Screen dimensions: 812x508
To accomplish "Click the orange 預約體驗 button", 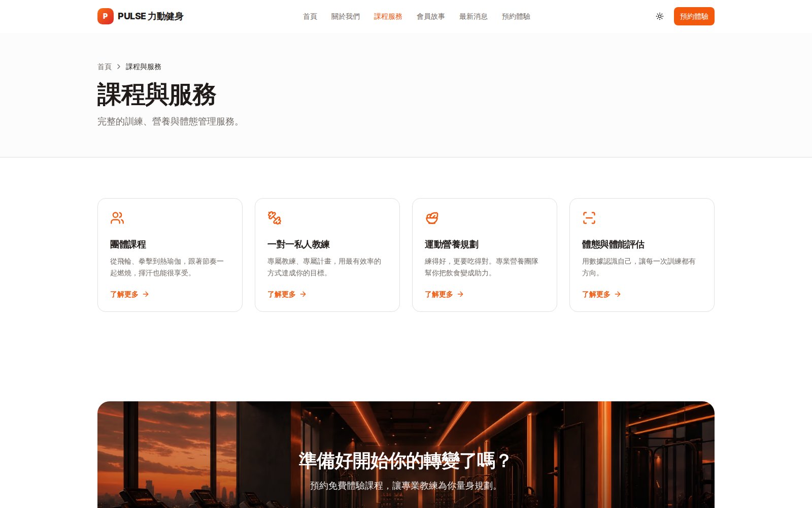I will pyautogui.click(x=694, y=16).
